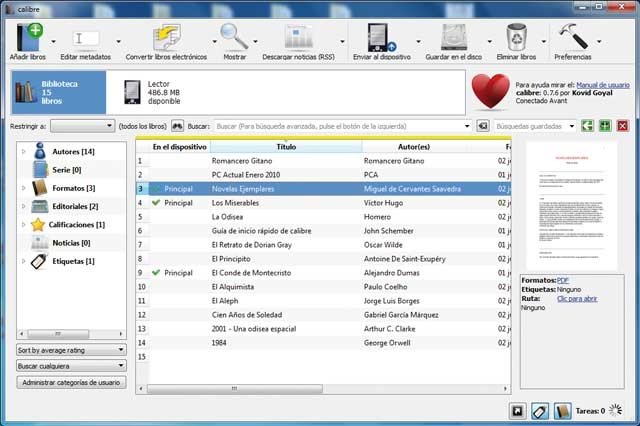The height and width of the screenshot is (426, 640).
Task: Toggle the tag browser icon in status bar
Action: (540, 411)
